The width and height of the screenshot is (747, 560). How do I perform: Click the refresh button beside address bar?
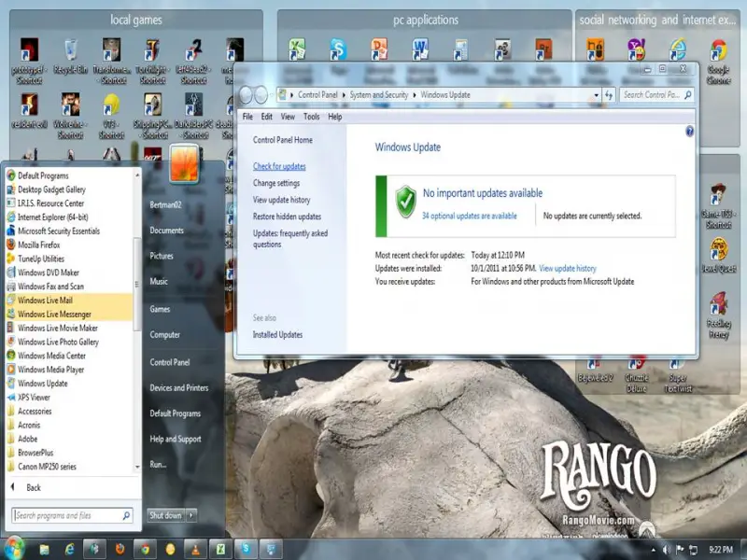609,95
